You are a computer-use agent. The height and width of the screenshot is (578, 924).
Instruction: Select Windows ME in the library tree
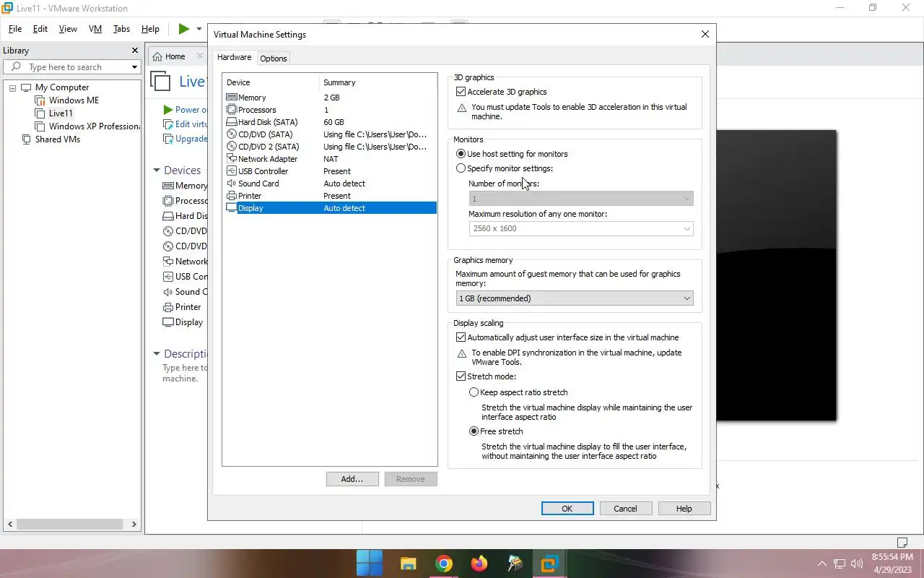click(x=74, y=100)
